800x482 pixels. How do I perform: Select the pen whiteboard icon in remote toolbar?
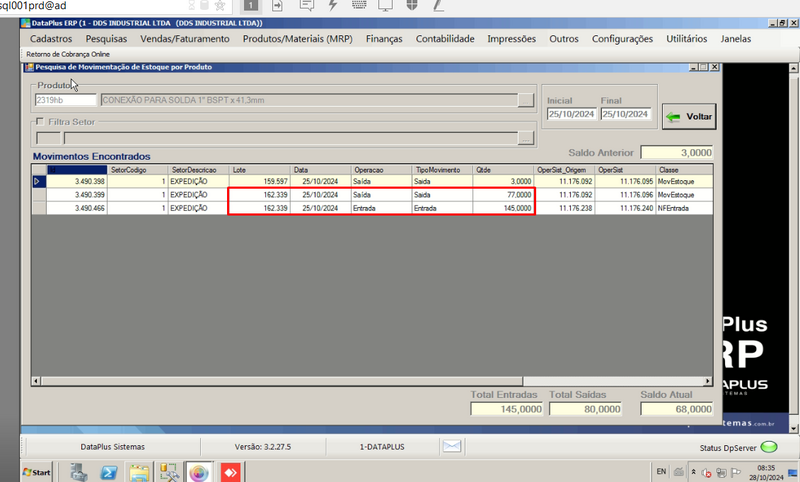tap(438, 6)
